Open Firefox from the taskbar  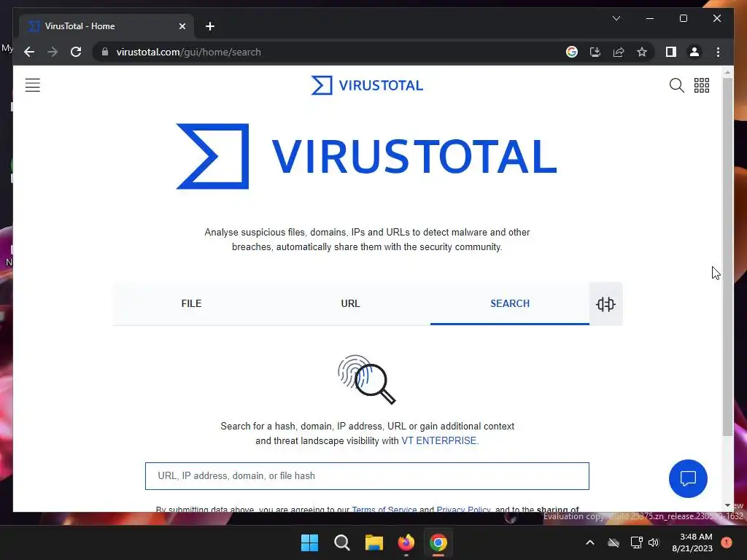tap(406, 542)
